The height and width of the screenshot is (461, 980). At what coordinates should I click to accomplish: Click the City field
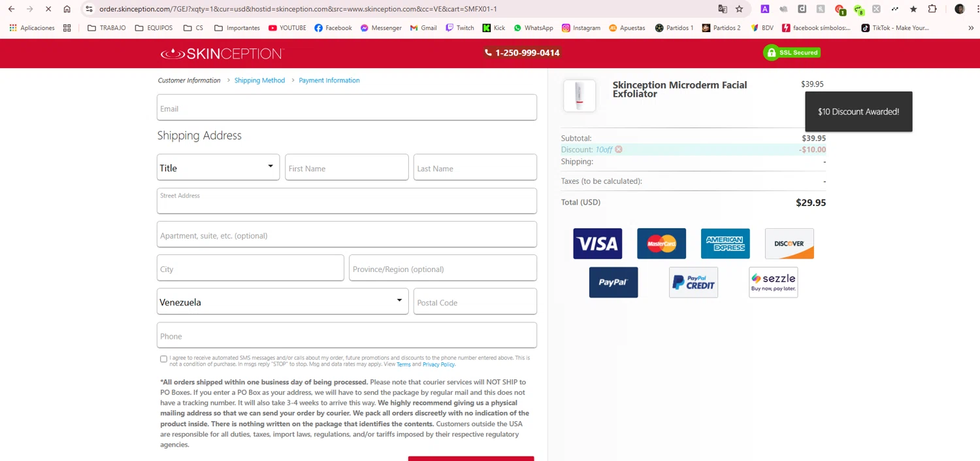point(250,269)
